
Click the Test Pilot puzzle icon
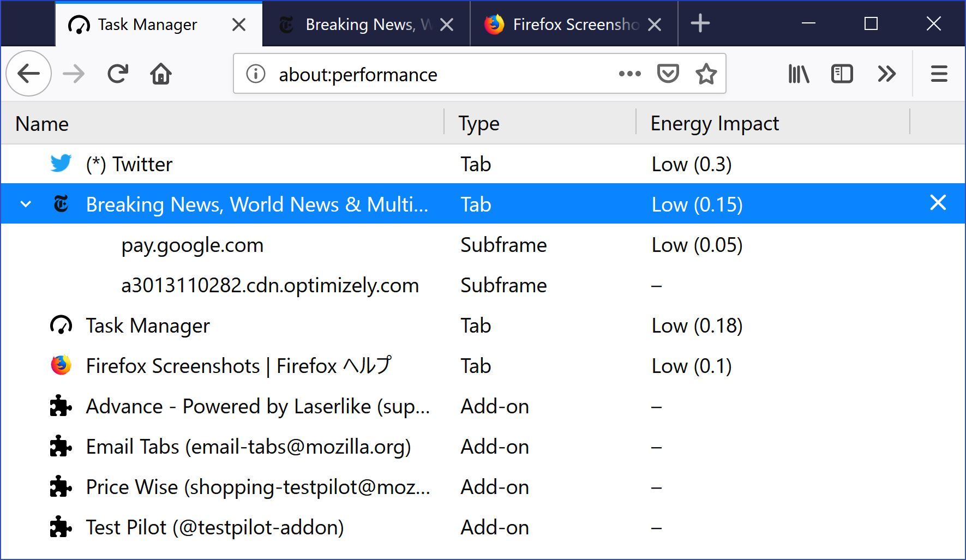(x=61, y=527)
